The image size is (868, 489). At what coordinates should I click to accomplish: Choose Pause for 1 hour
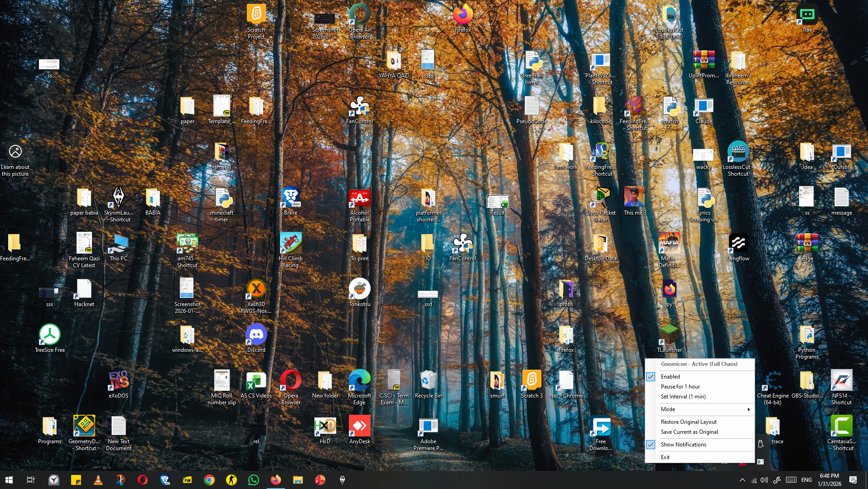click(680, 387)
